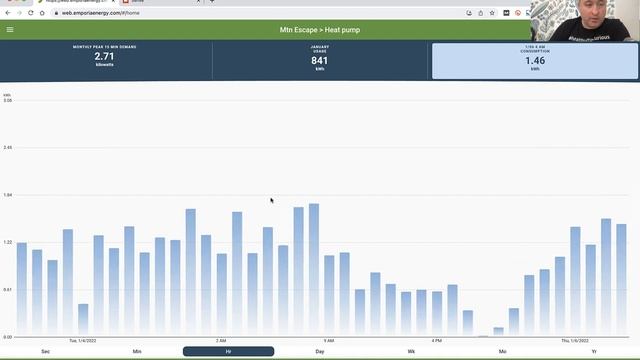Click the share icon in address bar
Image resolution: width=640 pixels, height=360 pixels.
(481, 13)
